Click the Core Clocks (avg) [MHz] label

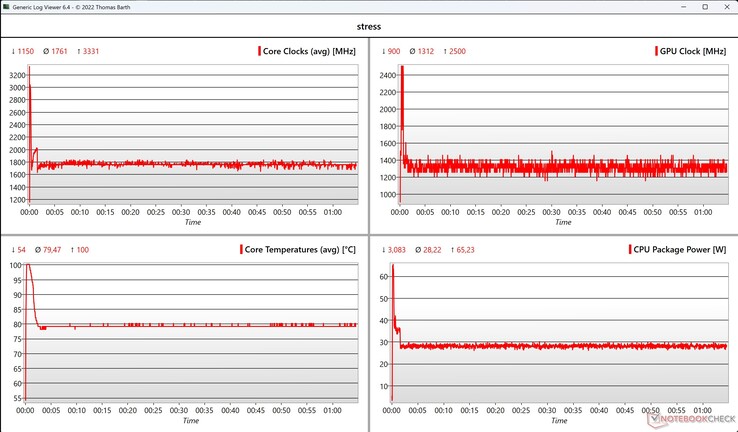(x=309, y=51)
